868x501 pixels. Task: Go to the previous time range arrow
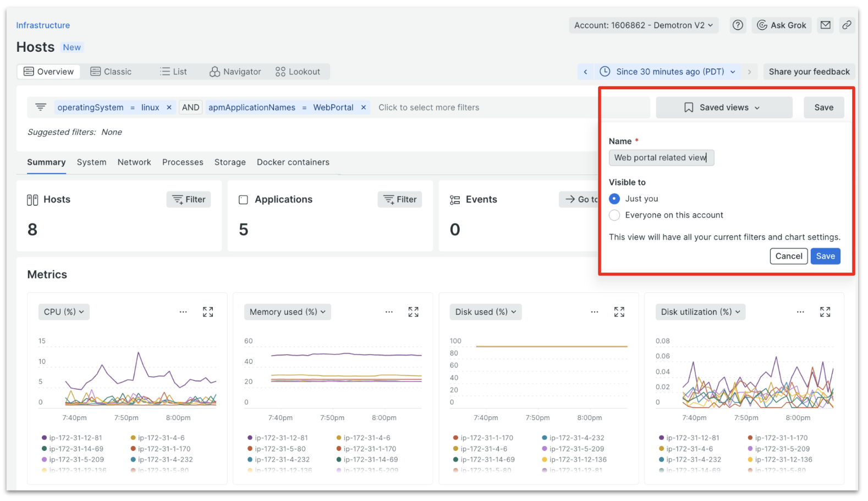[x=585, y=72]
